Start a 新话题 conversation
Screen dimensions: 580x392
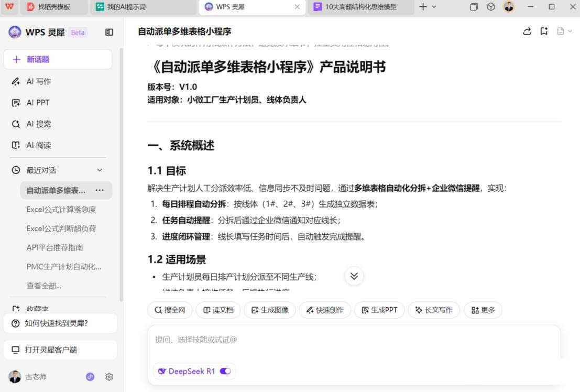click(x=58, y=59)
